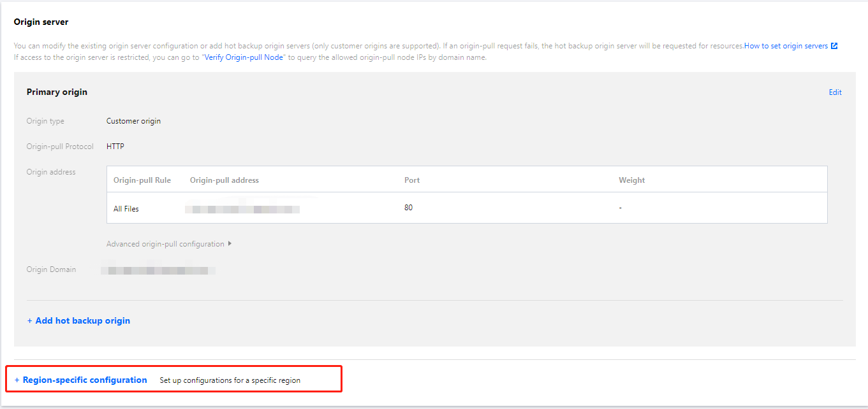Click the Origin-pull Rule column header
The width and height of the screenshot is (868, 409).
pyautogui.click(x=142, y=180)
